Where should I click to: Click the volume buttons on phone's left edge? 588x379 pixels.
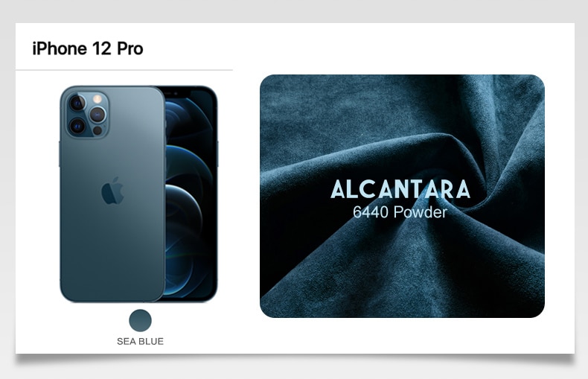click(x=60, y=154)
